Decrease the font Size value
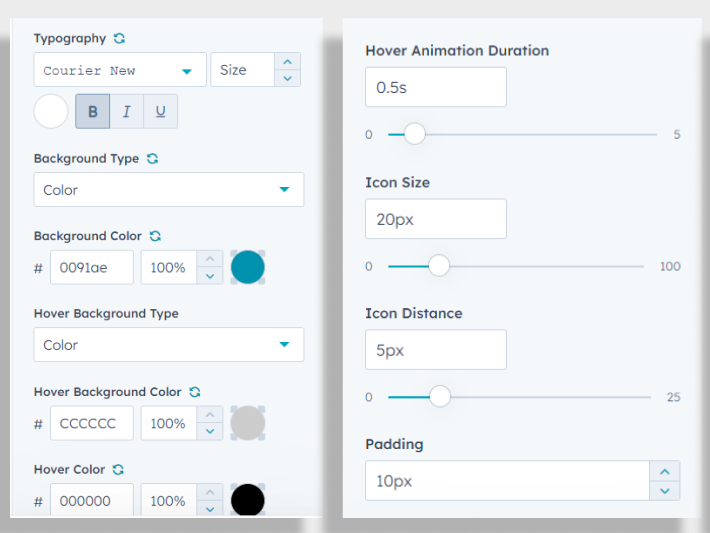This screenshot has width=710, height=533. pyautogui.click(x=288, y=78)
